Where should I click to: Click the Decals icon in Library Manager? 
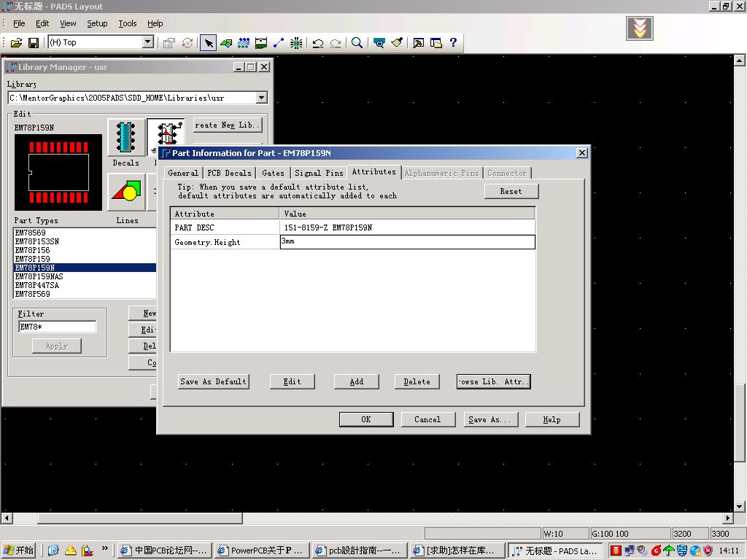pos(125,137)
